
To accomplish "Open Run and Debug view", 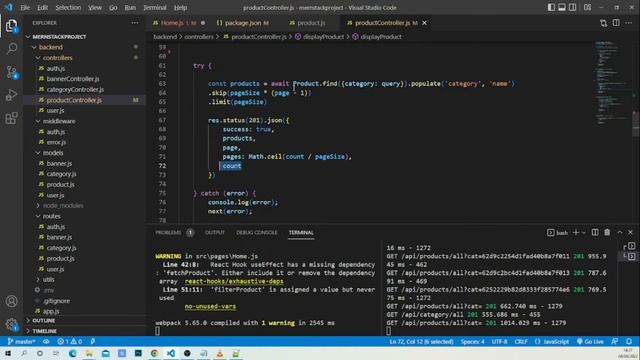I will pyautogui.click(x=11, y=95).
